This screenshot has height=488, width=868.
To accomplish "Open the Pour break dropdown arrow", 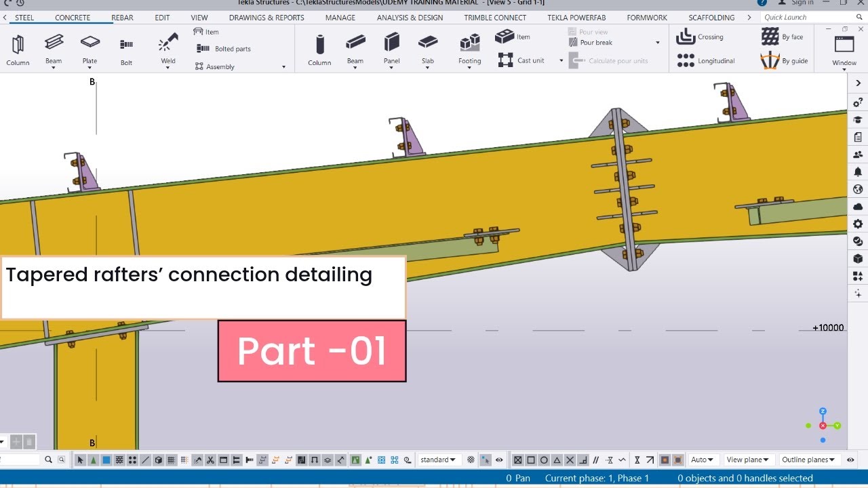I will coord(657,43).
